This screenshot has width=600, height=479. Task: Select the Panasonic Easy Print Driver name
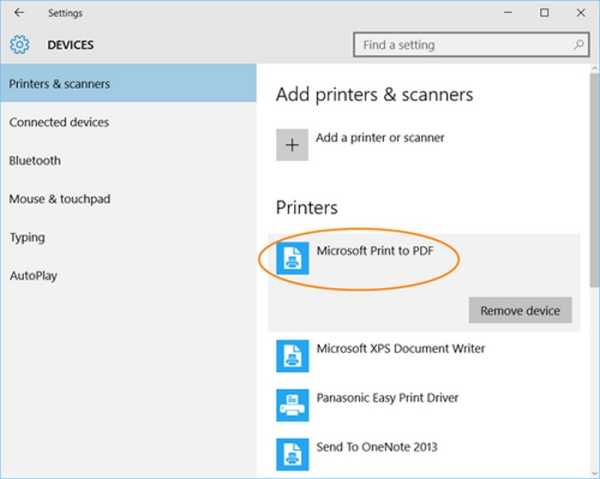pyautogui.click(x=387, y=398)
